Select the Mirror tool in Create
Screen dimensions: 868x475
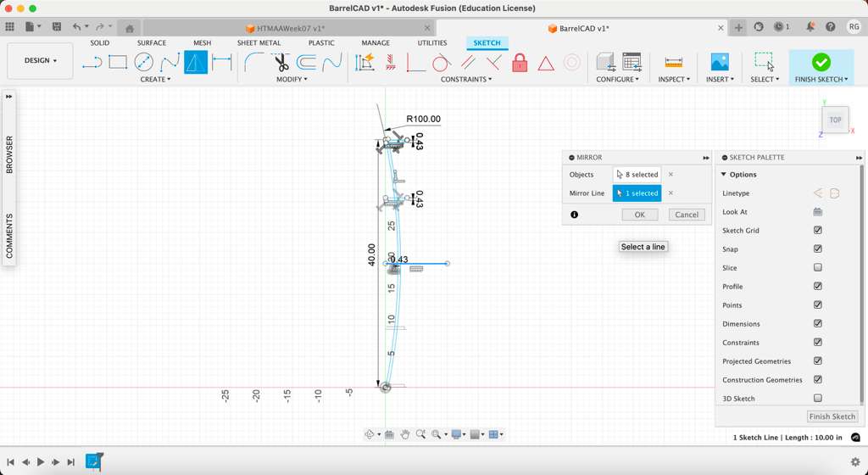click(x=196, y=62)
